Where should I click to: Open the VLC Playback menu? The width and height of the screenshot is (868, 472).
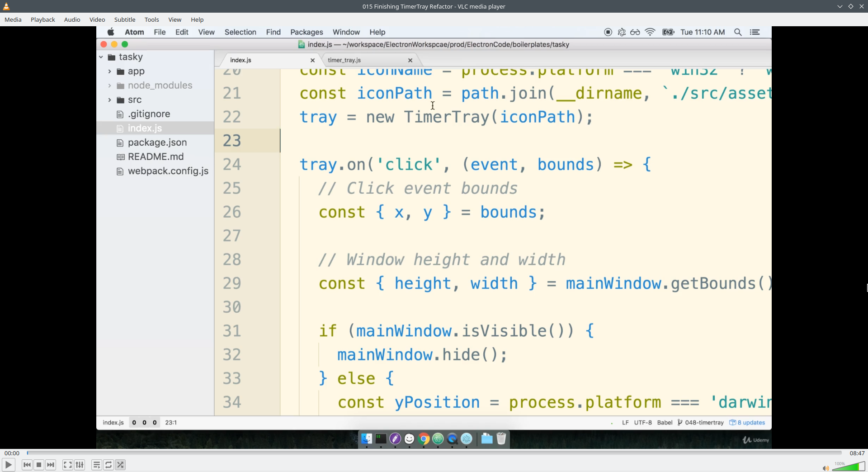click(43, 19)
